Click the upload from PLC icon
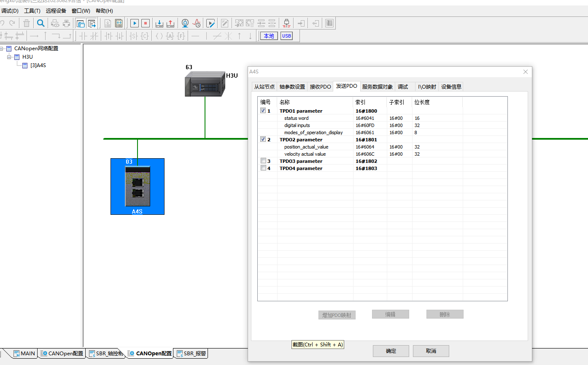This screenshot has height=365, width=588. [x=170, y=23]
